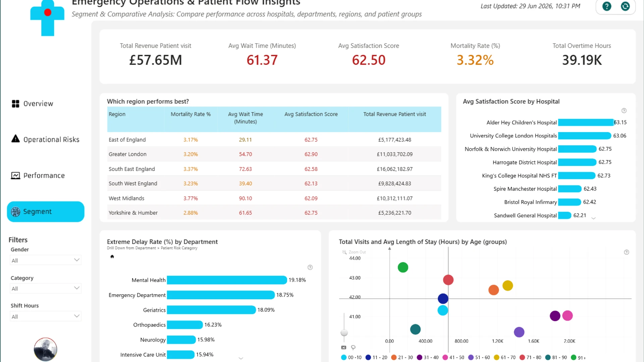
Task: Click the lasso select icon below scatter chart
Action: pos(353,348)
